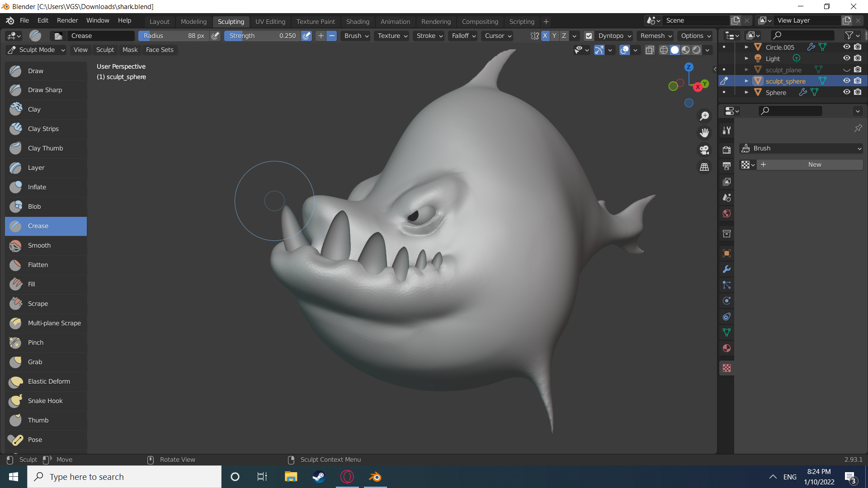Enable the Dyntopo checkbox
The image size is (868, 488).
click(589, 36)
